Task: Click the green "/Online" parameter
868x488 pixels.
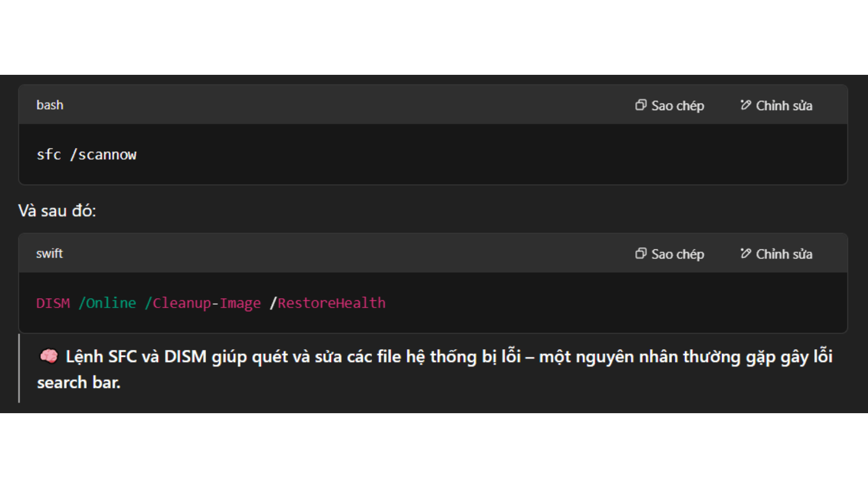Action: click(107, 303)
